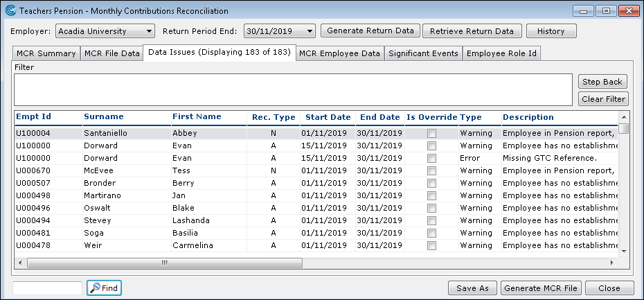Tick Is Override for Dorward Error row
Viewport: 644px width, 300px height.
[x=431, y=158]
